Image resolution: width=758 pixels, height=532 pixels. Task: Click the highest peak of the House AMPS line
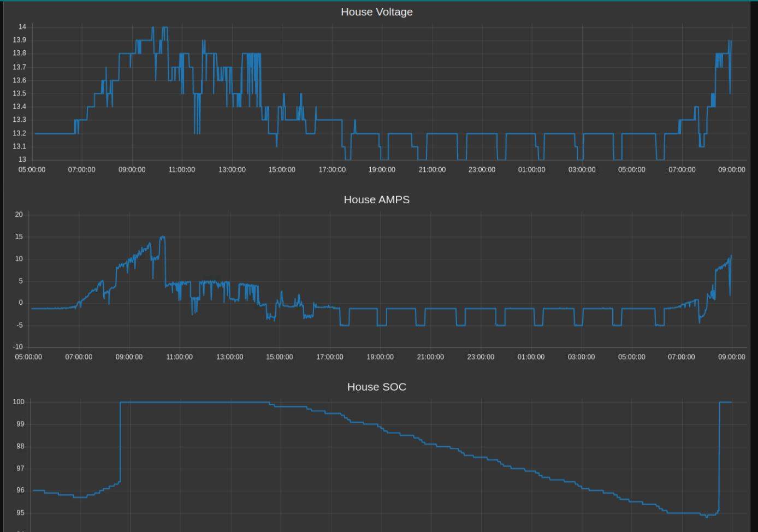click(x=162, y=237)
